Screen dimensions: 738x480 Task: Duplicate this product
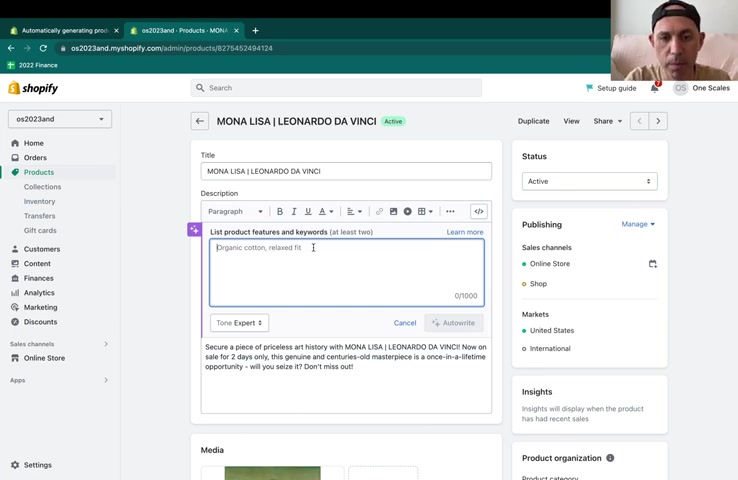[533, 121]
